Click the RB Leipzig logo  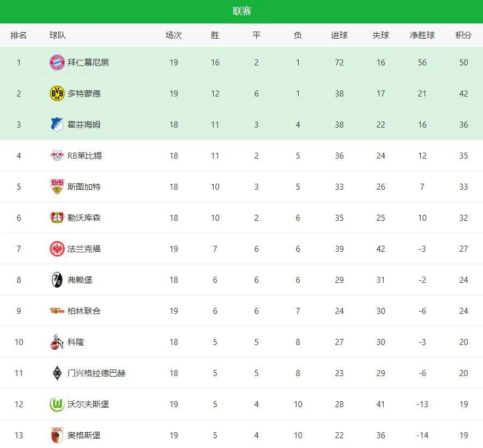point(57,155)
